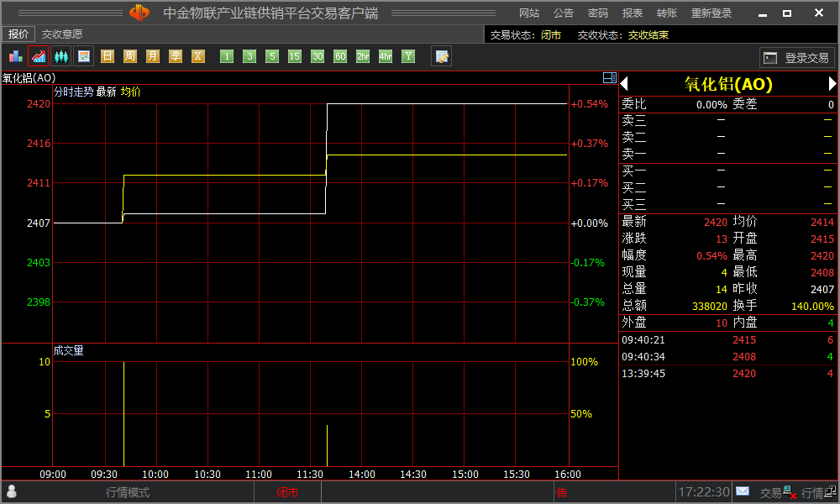
Task: Click the 外盘 value 10
Action: [722, 323]
